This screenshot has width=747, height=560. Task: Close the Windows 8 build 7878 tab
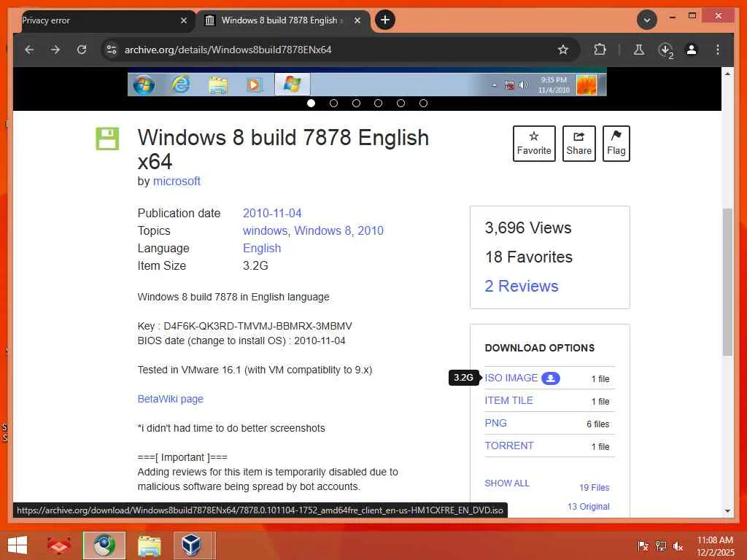[357, 20]
